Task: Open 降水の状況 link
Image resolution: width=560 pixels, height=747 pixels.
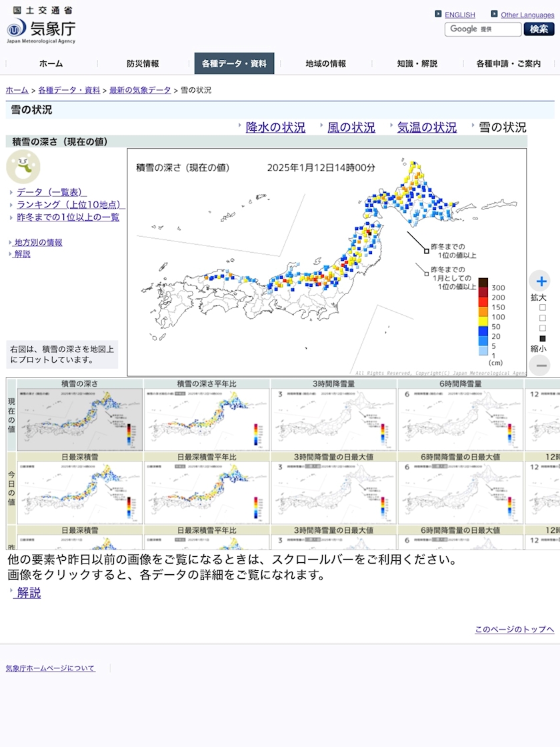Action: click(275, 127)
